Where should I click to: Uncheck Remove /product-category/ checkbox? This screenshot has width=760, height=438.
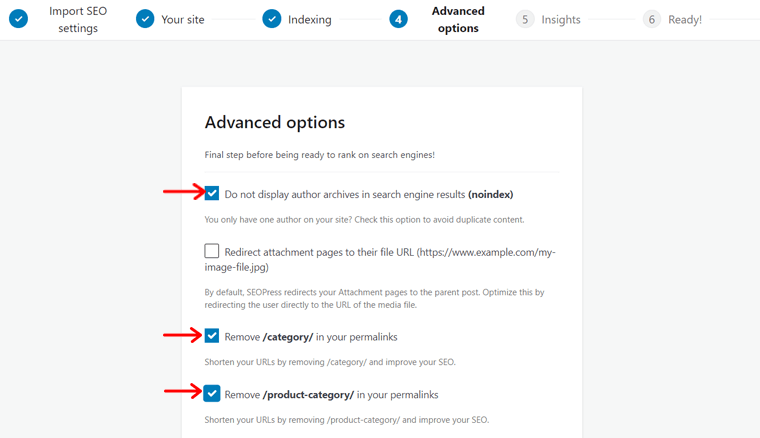[x=212, y=393]
